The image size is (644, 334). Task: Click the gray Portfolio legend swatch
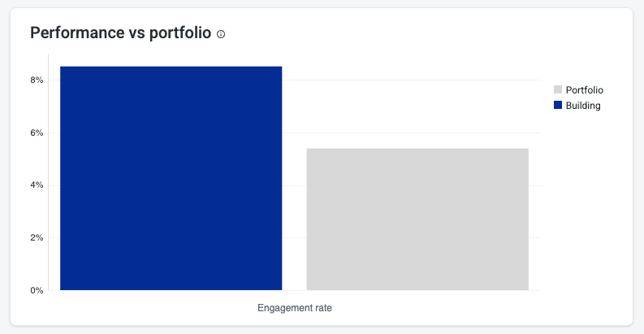coord(558,90)
